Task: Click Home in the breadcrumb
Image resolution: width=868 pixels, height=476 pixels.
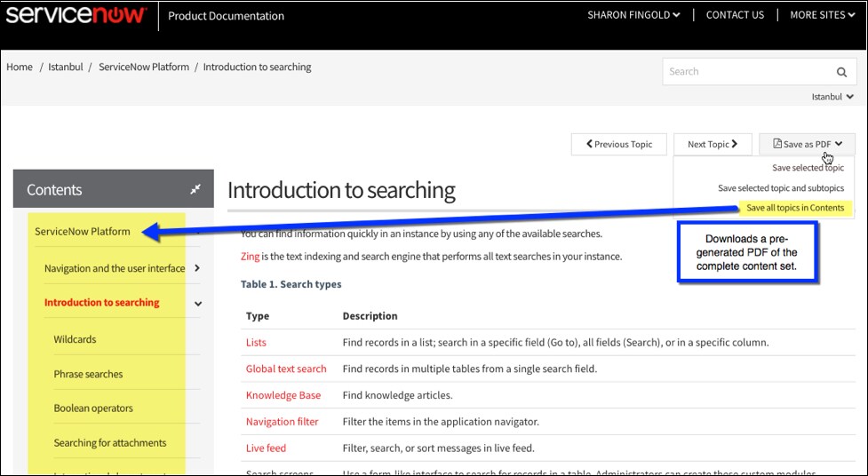Action: (20, 67)
